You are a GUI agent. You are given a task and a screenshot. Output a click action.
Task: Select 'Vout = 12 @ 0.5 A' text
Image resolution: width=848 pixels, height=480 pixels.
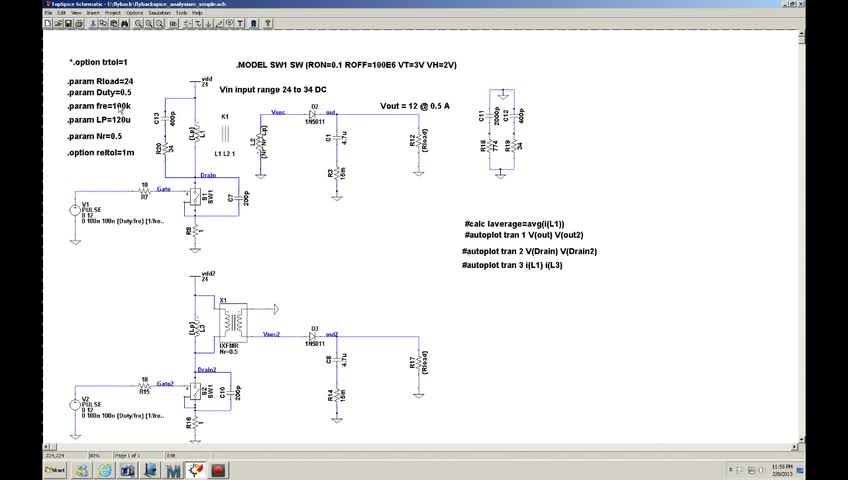415,106
